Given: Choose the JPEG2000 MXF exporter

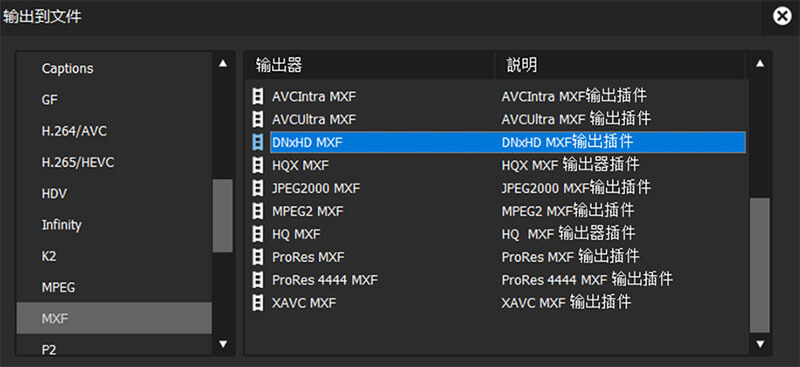Looking at the screenshot, I should pyautogui.click(x=316, y=188).
